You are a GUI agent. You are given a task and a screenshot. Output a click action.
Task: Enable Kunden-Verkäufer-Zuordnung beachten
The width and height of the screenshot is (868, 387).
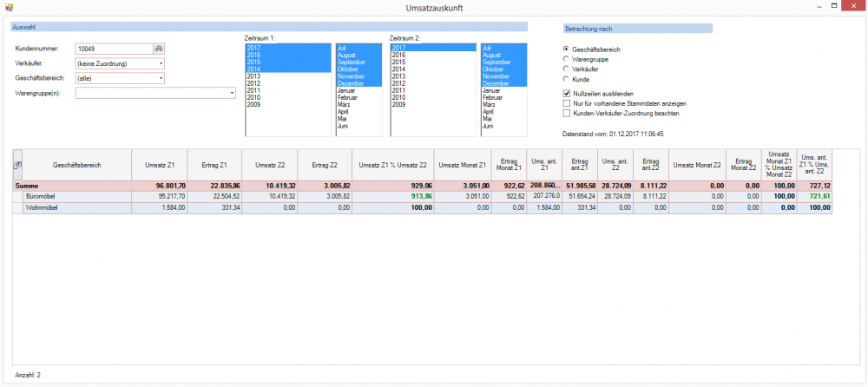(567, 113)
